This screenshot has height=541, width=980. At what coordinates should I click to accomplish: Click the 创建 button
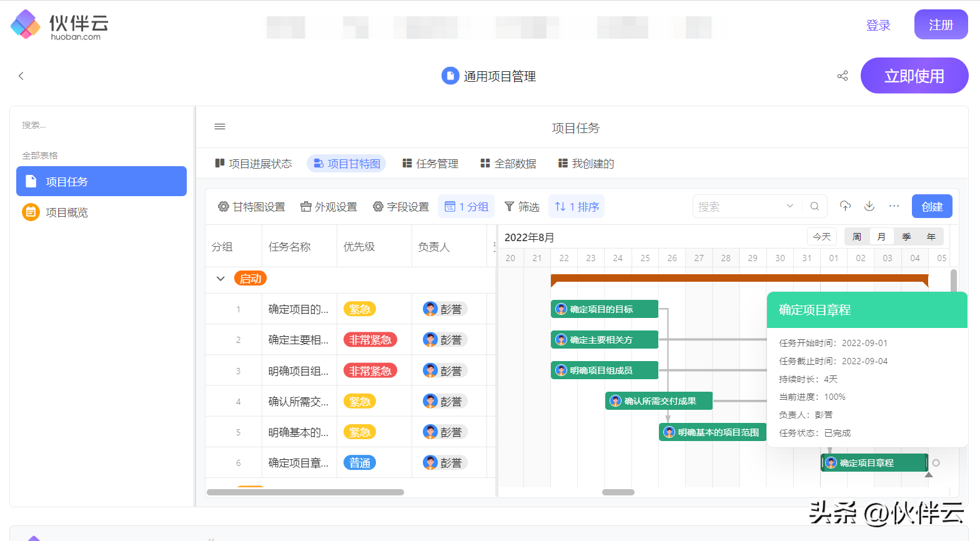(x=932, y=207)
